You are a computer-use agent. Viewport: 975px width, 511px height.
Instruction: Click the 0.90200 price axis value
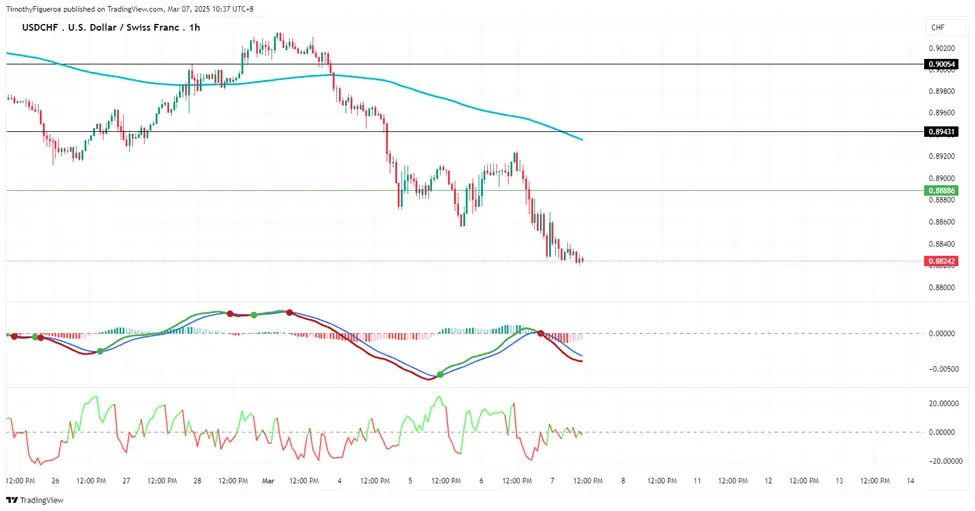941,48
